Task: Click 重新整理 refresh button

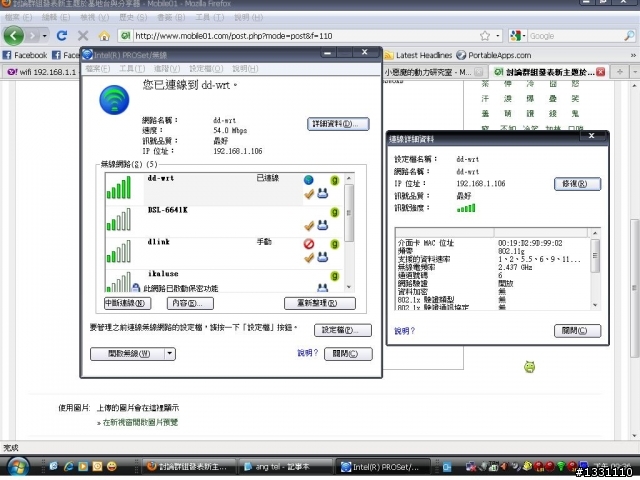Action: pos(320,303)
